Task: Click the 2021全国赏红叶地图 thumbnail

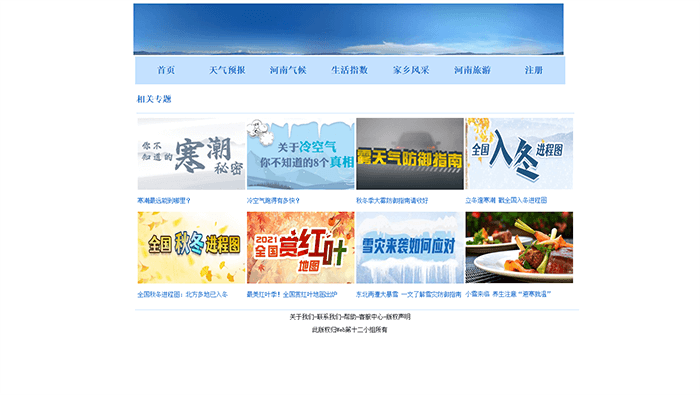Action: click(300, 248)
